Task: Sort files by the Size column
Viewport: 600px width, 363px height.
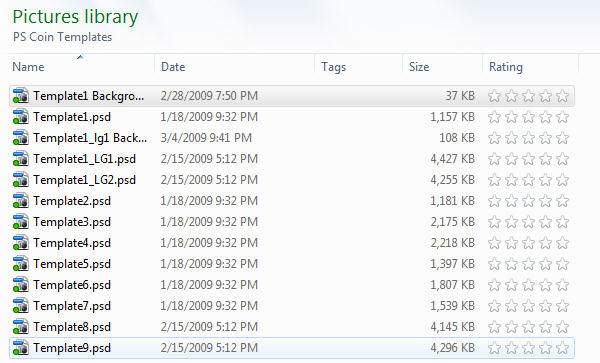Action: [x=419, y=67]
